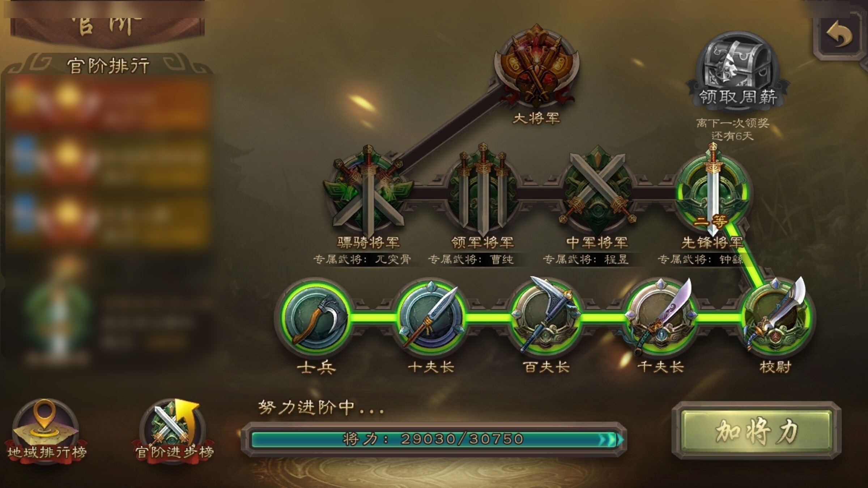868x488 pixels.
Task: Select the first-place ranking entry
Action: tap(108, 103)
